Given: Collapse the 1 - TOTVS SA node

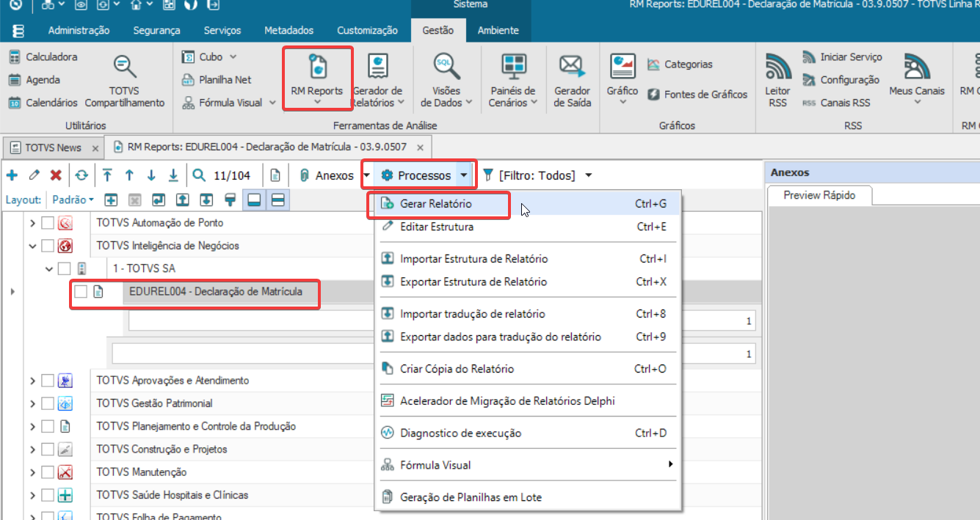Looking at the screenshot, I should tap(49, 268).
